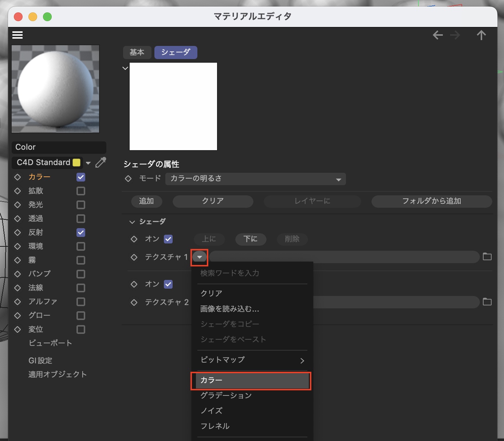Click the up arrow navigation icon

point(481,35)
